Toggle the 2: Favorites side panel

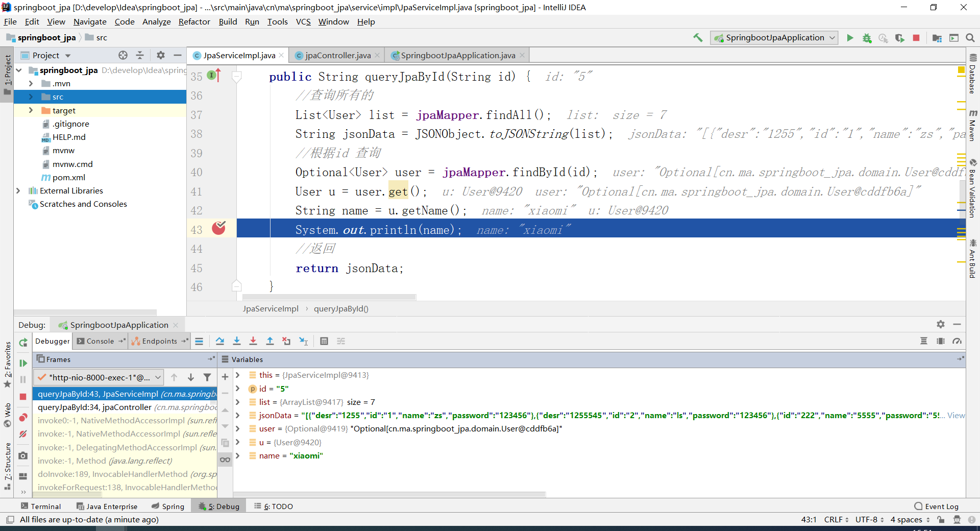coord(7,365)
